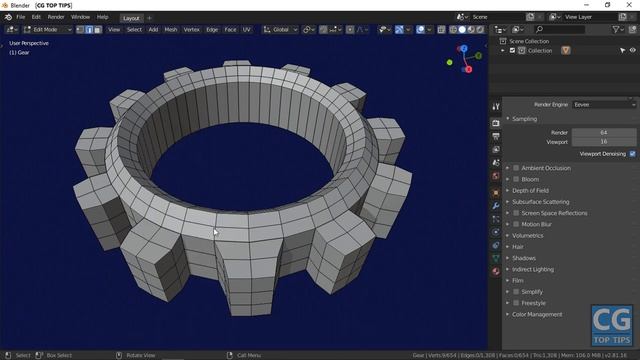Screen dimensions: 640x360
Task: Open the Render properties tab
Action: click(x=496, y=123)
